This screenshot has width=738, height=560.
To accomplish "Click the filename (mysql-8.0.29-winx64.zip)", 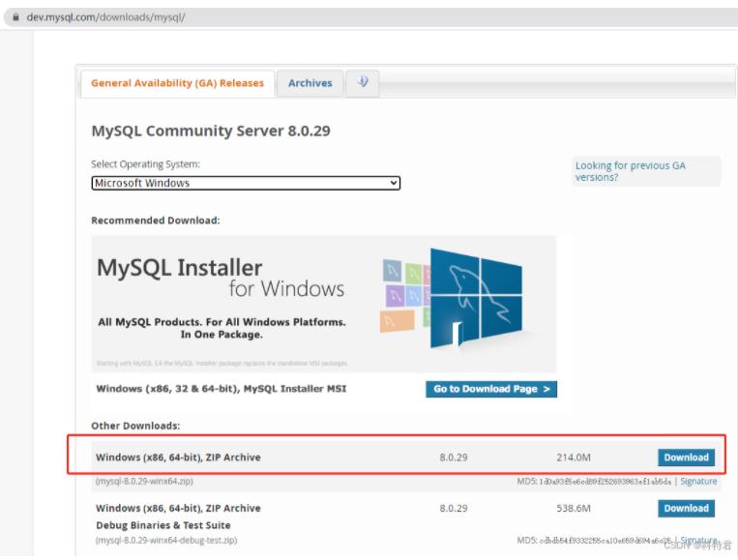I will tap(144, 482).
